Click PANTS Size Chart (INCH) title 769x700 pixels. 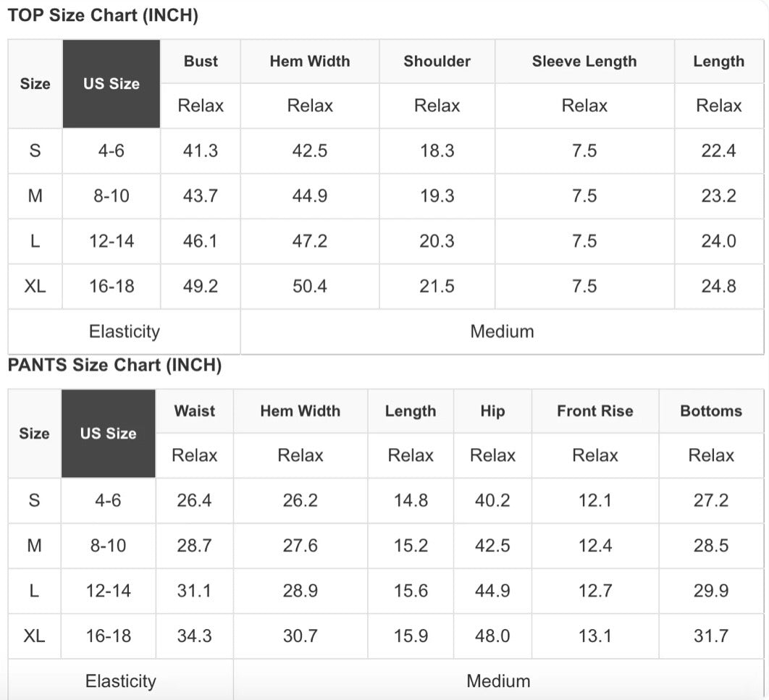114,365
